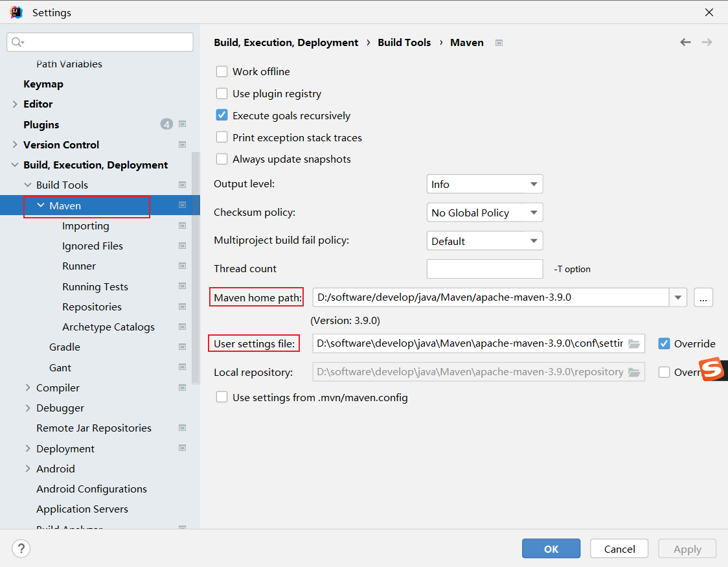Click the Sogou input method icon
The image size is (728, 567).
point(712,369)
